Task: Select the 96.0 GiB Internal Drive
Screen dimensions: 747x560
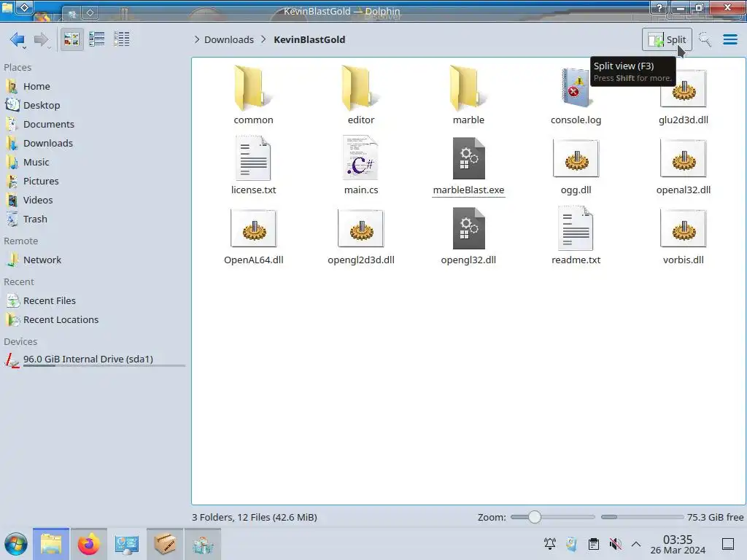Action: pyautogui.click(x=94, y=360)
